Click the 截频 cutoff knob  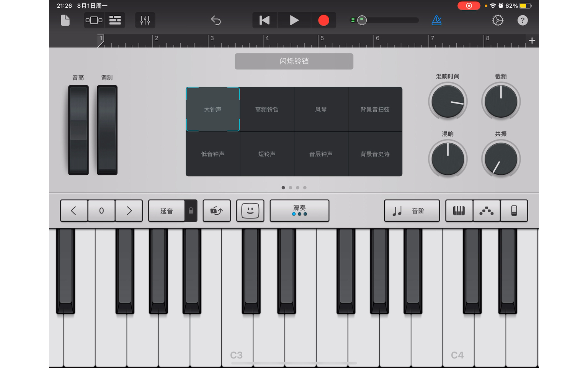501,102
